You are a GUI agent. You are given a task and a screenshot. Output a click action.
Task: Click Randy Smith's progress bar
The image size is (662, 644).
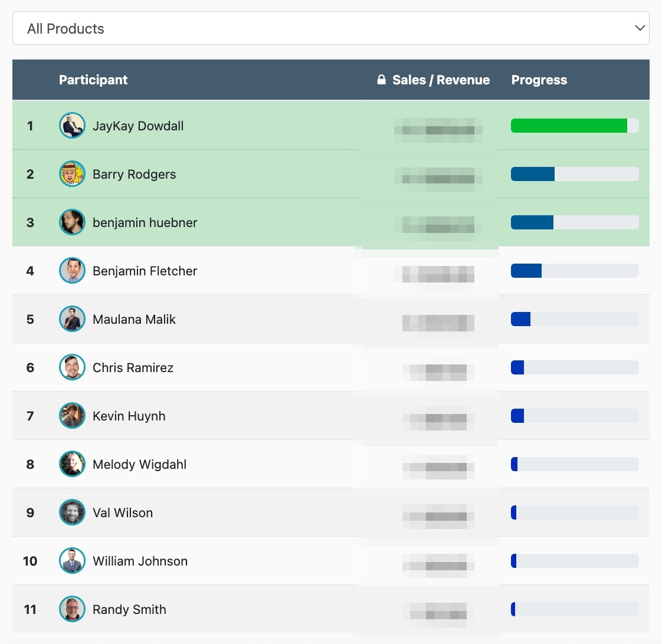pyautogui.click(x=575, y=609)
